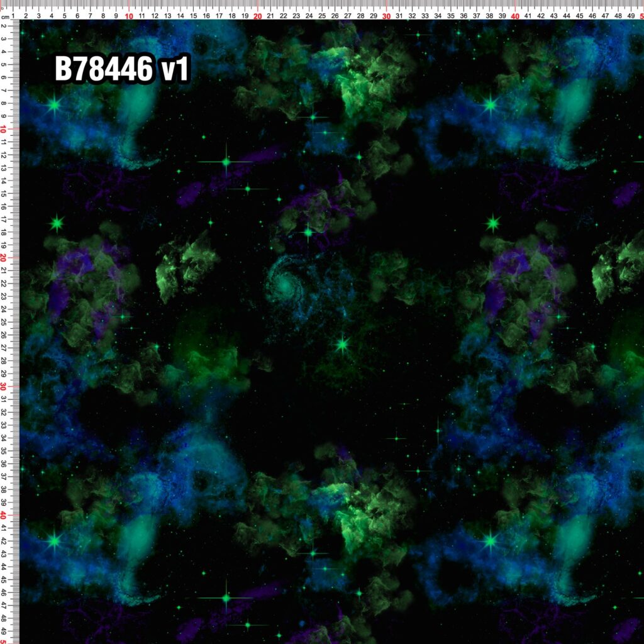
Task: Click the red 30 mark on left ruler
Action: [3, 387]
